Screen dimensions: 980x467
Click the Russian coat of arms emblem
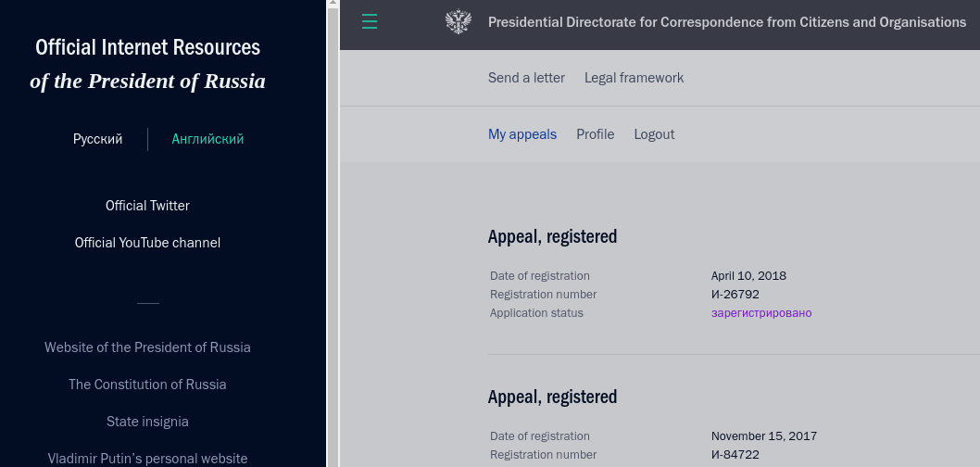point(459,22)
